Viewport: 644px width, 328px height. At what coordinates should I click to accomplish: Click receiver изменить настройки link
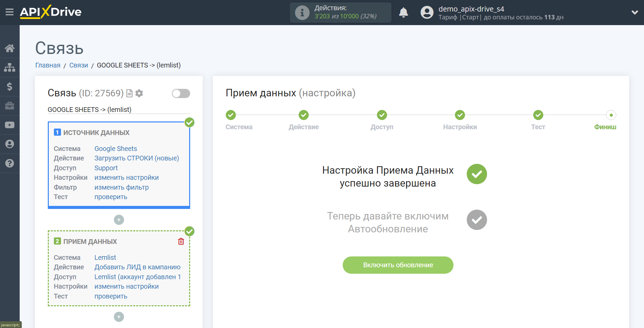126,286
